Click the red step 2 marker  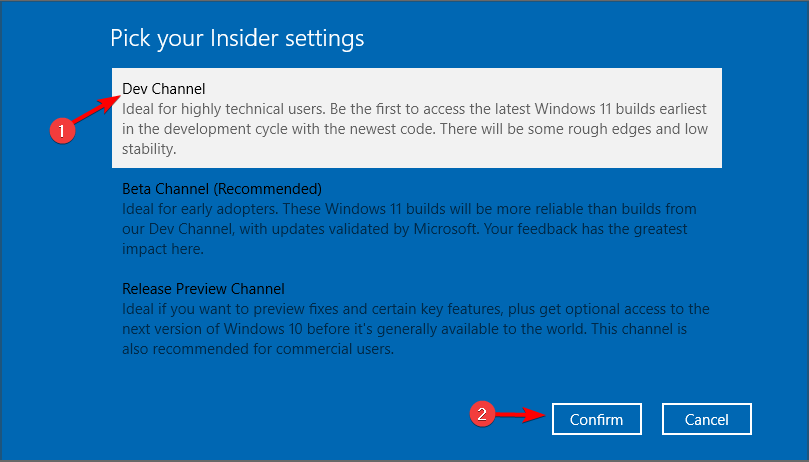(x=482, y=414)
